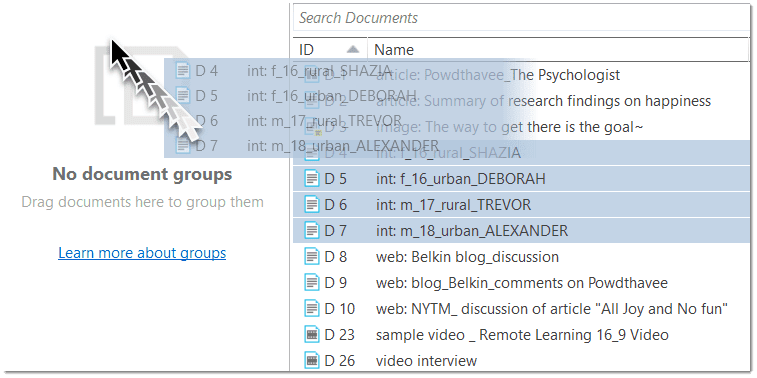Select the 'video interview' document
Image resolution: width=757 pixels, height=378 pixels.
(x=426, y=361)
